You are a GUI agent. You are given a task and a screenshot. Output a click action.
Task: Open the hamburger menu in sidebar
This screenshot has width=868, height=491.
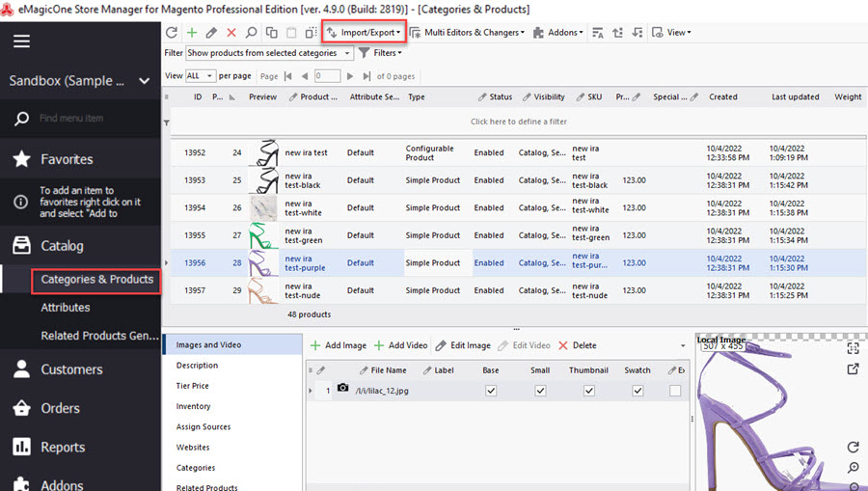[x=21, y=41]
